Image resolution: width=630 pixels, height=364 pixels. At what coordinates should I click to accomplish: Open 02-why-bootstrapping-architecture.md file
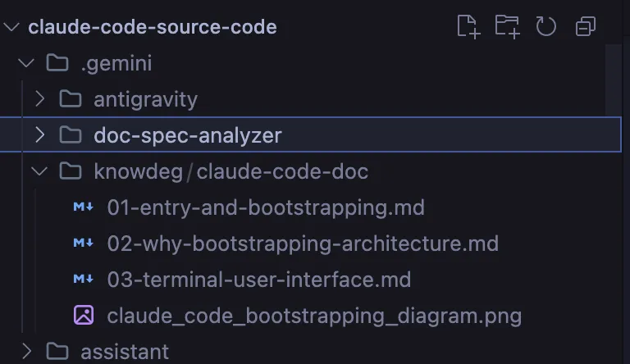pyautogui.click(x=303, y=243)
